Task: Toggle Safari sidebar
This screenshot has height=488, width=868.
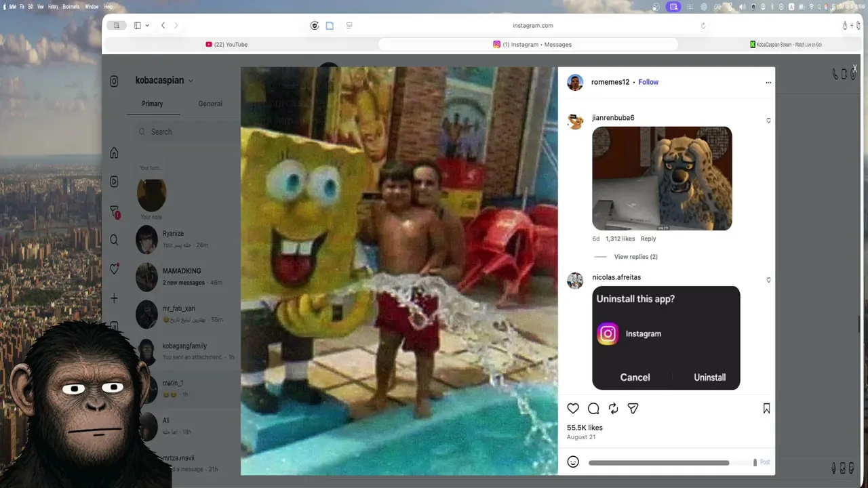Action: click(138, 26)
